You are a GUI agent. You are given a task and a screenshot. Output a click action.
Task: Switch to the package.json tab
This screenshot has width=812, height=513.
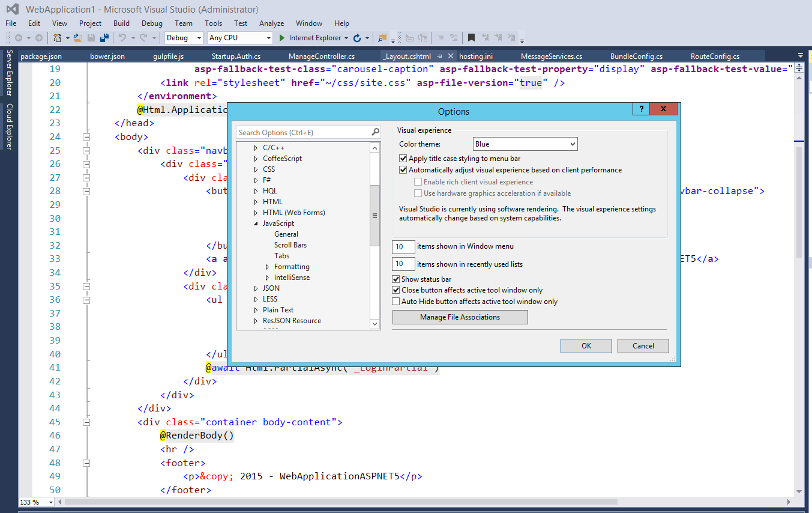(41, 56)
